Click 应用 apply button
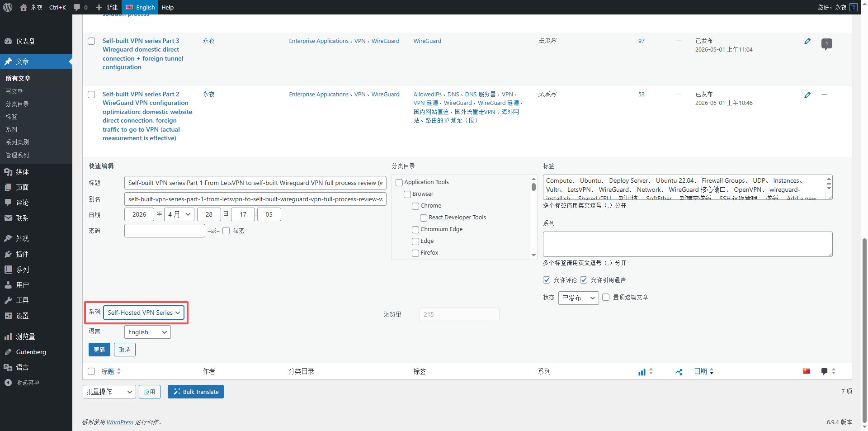Screen dimensions: 868x431 150,392
